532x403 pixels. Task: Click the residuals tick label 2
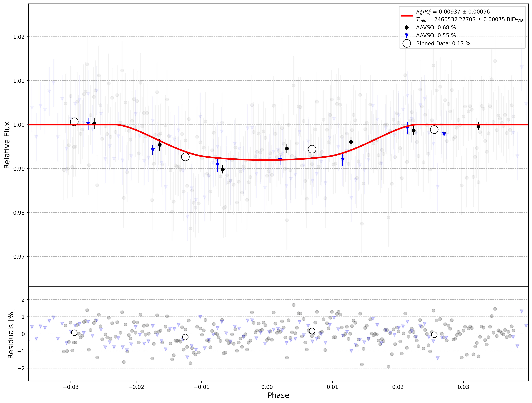click(23, 300)
